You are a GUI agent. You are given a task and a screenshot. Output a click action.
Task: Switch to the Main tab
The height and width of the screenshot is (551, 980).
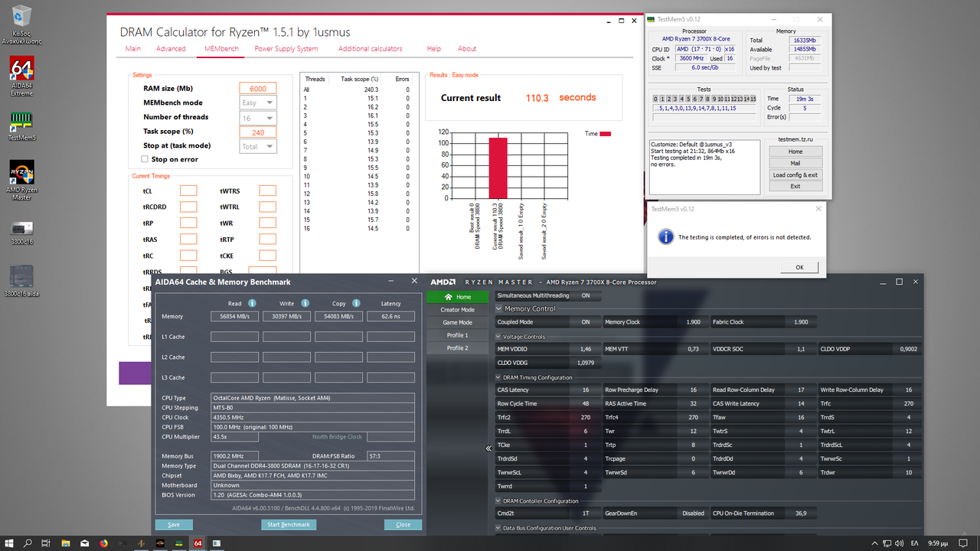(133, 48)
